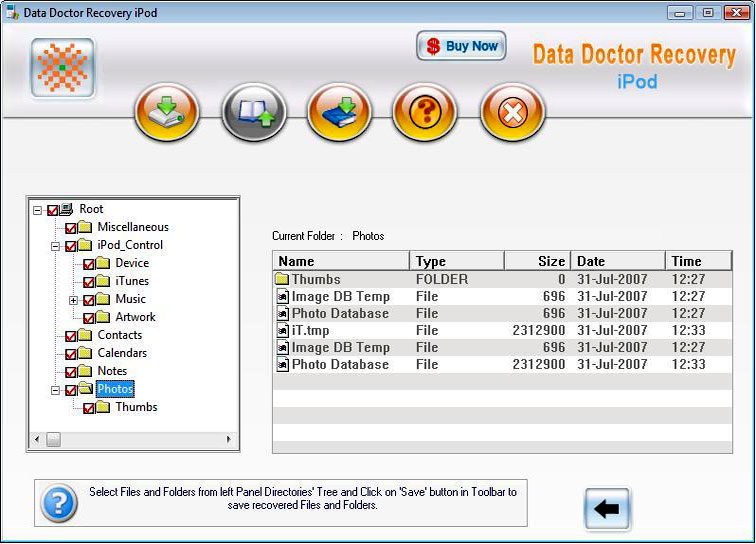Image resolution: width=756 pixels, height=544 pixels.
Task: Click the FOLDER type cell
Action: point(442,279)
